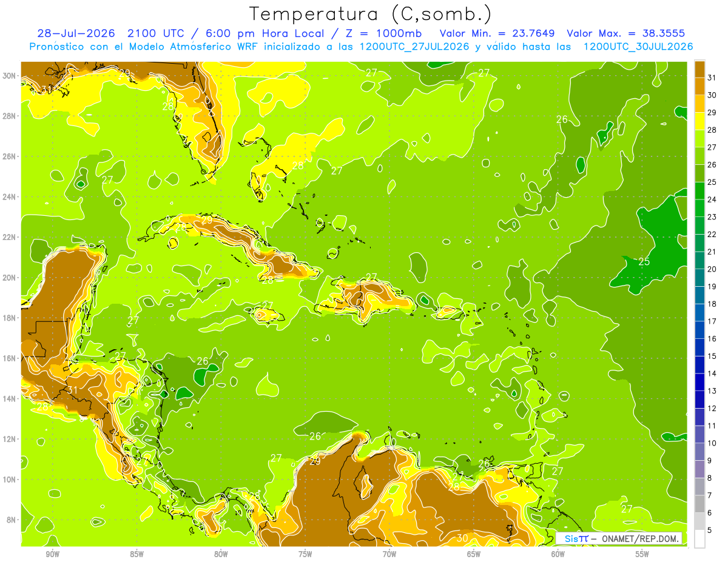Click the 24N latitude axis label
The height and width of the screenshot is (562, 728).
point(9,196)
